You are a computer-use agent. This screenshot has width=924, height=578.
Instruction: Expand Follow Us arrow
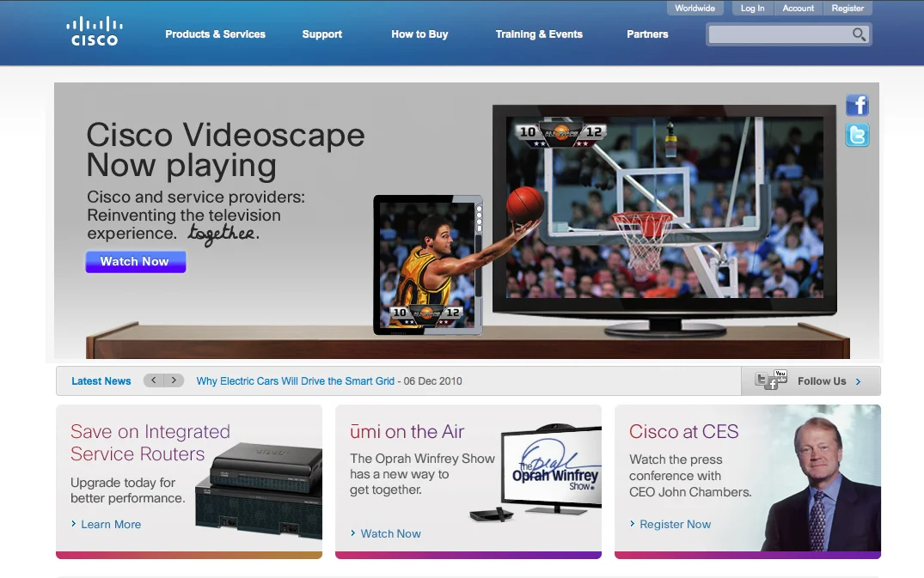[858, 381]
